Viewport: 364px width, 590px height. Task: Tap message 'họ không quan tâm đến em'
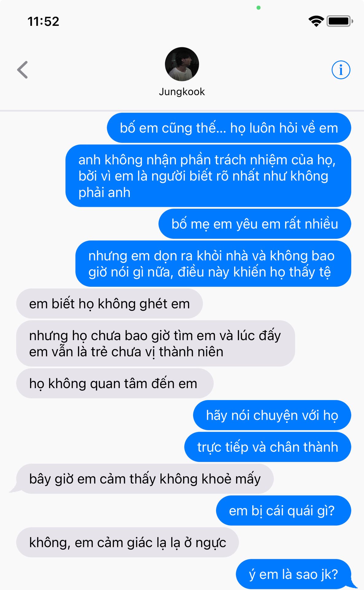(115, 383)
